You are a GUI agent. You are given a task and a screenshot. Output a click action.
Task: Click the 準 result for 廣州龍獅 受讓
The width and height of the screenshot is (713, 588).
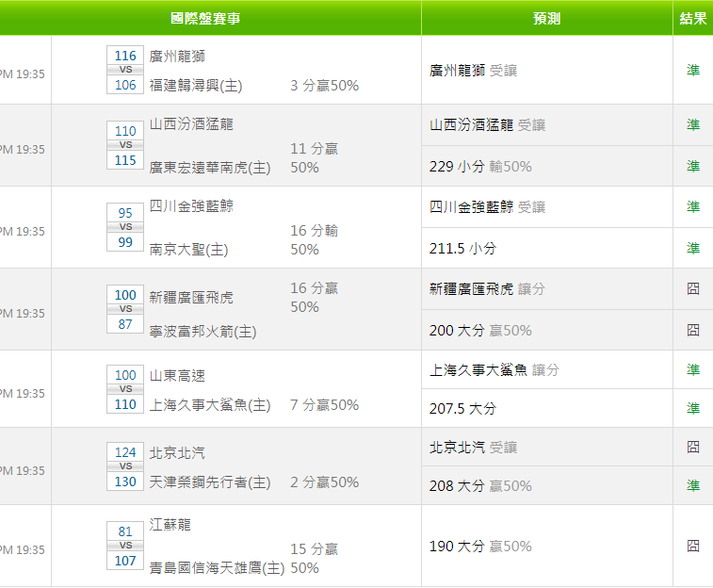(x=693, y=70)
